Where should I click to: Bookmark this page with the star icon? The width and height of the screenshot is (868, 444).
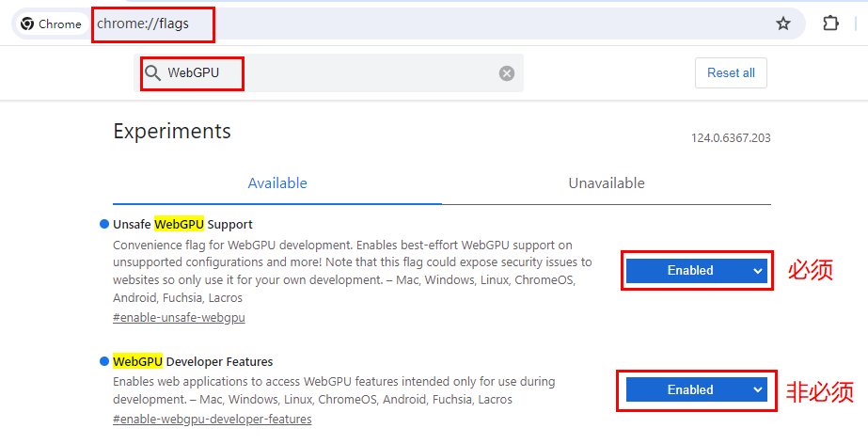point(782,24)
